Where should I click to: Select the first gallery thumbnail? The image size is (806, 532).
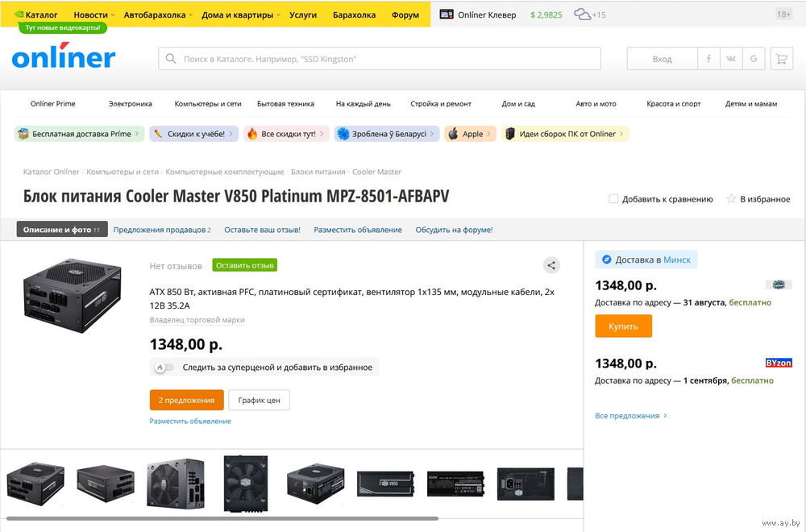tap(35, 483)
